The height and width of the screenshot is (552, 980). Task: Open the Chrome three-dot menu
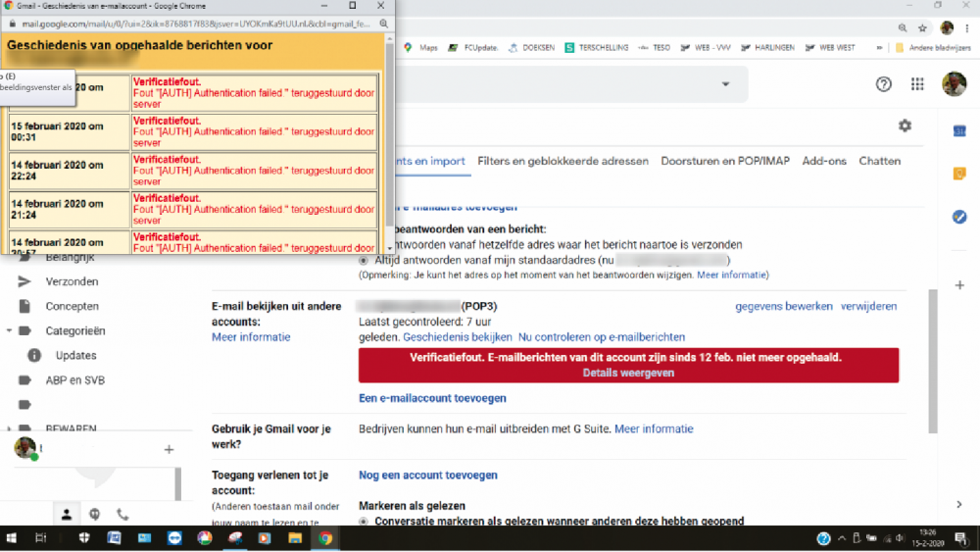point(967,27)
